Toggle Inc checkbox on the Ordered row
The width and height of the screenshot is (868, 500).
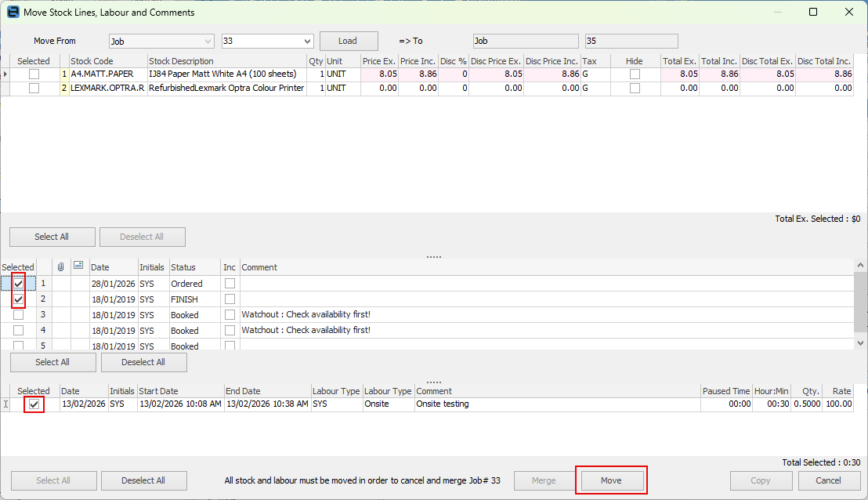tap(230, 284)
